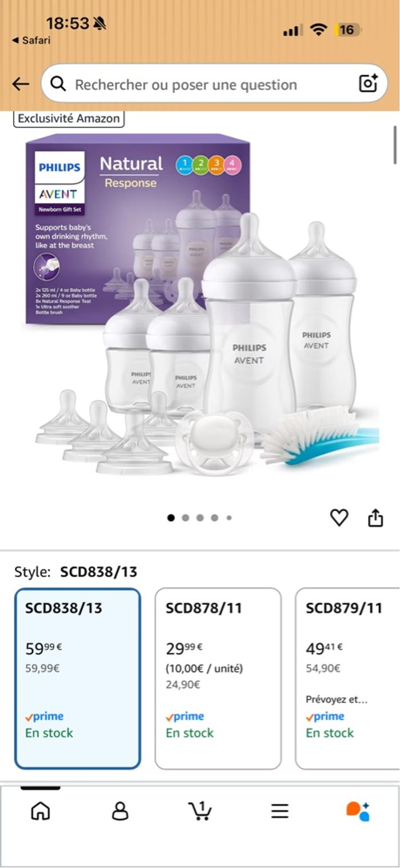Viewport: 400px width, 868px height.
Task: Open the hamburger menu in the bottom bar
Action: [x=280, y=811]
